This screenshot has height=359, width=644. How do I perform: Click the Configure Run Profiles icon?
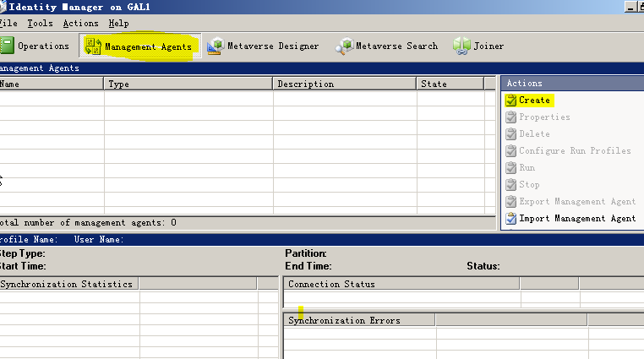511,150
